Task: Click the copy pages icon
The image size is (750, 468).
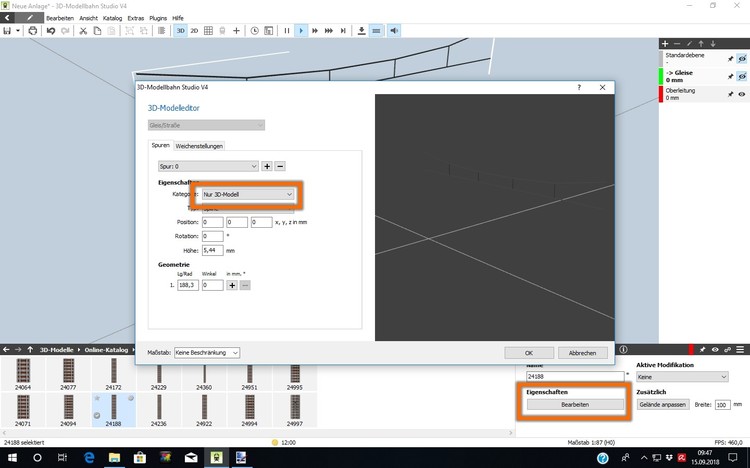Action: tap(97, 31)
